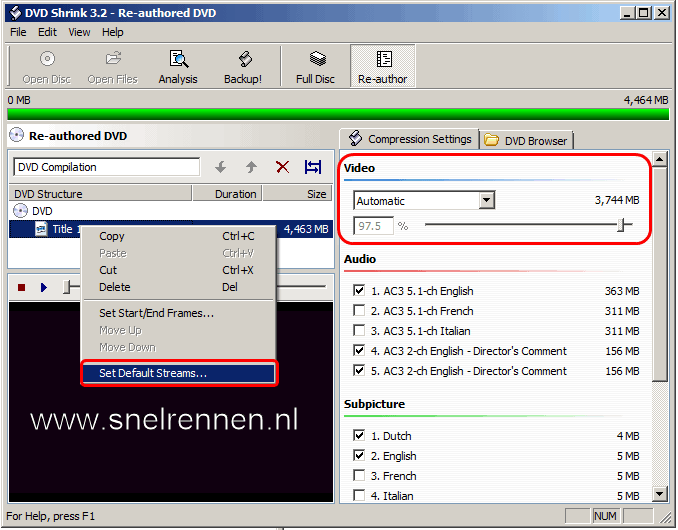This screenshot has height=530, width=678.
Task: Click the Open Disc toolbar icon
Action: click(47, 59)
